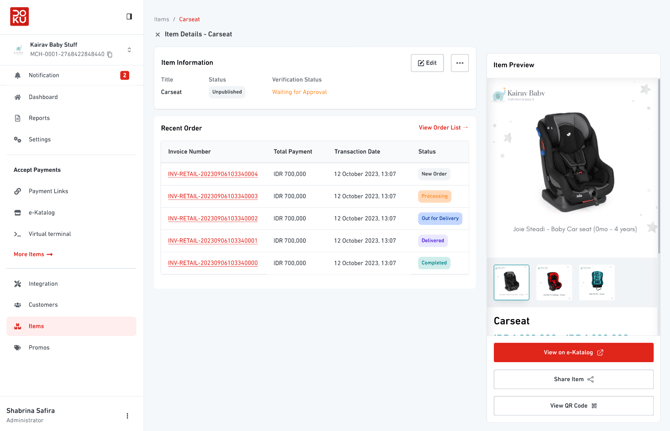Open the Dashboard page

43,97
